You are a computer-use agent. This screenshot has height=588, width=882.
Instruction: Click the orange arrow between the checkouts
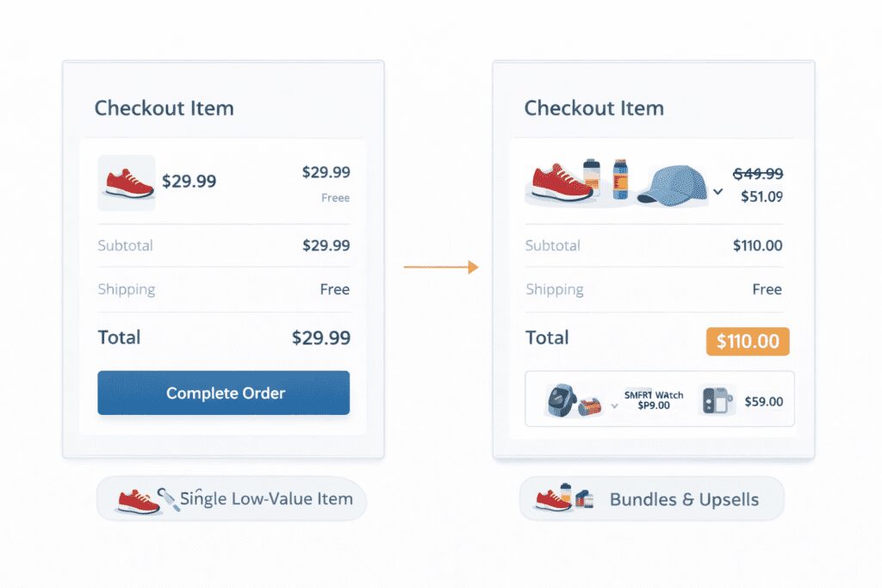click(x=440, y=268)
